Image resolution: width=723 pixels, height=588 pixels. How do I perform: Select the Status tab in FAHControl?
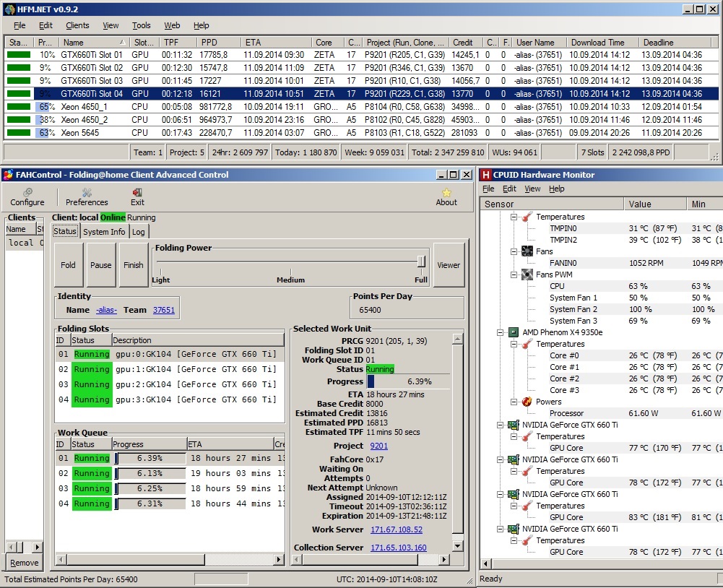pyautogui.click(x=64, y=231)
